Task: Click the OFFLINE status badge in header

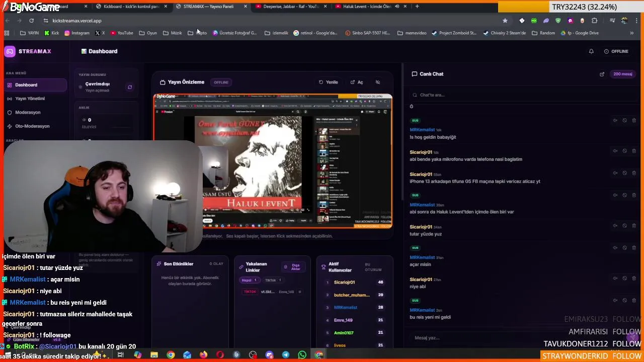Action: coord(616,51)
